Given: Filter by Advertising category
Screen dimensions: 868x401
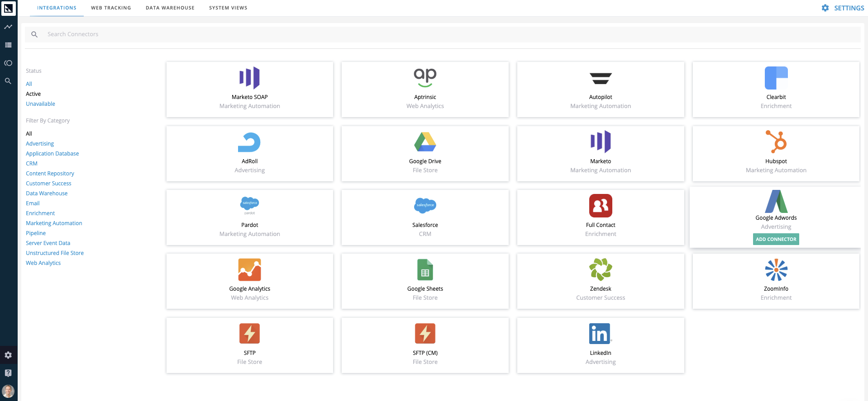Looking at the screenshot, I should click(x=40, y=144).
